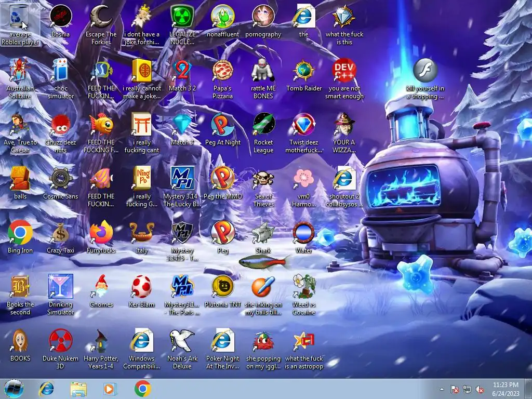Open the network status tray icon
The width and height of the screenshot is (532, 399).
[467, 389]
